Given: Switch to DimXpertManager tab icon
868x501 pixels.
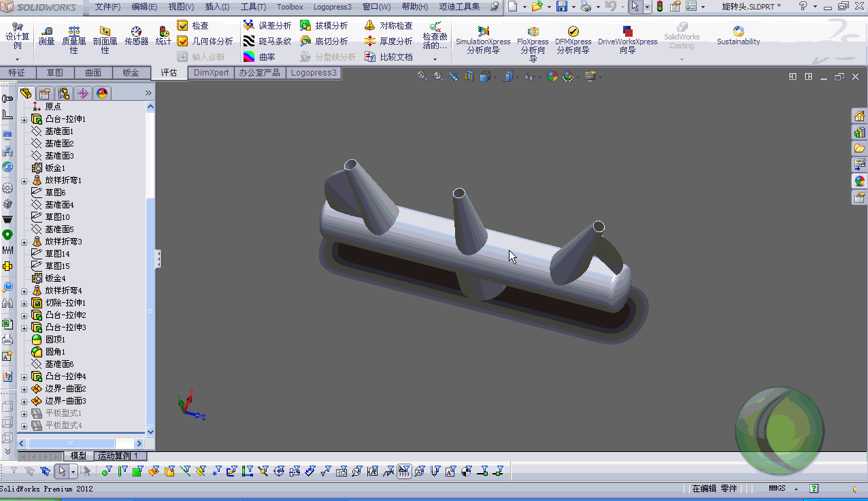Looking at the screenshot, I should point(83,93).
